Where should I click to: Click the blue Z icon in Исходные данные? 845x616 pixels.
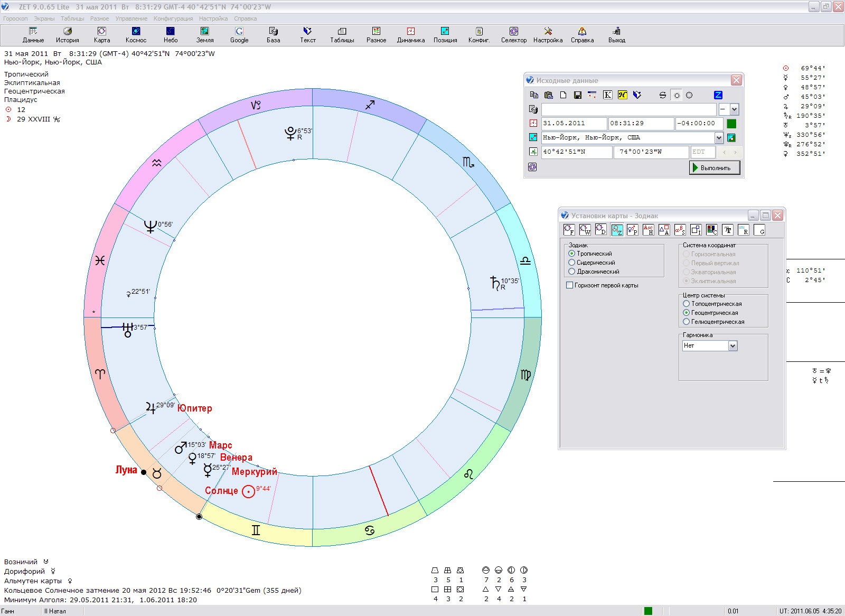(718, 95)
